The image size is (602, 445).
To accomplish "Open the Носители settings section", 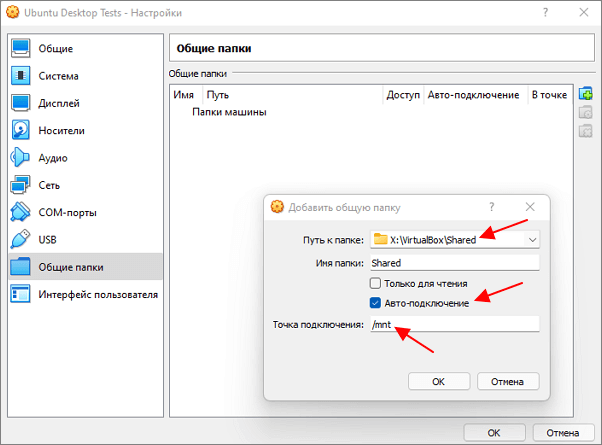I will tap(85, 130).
